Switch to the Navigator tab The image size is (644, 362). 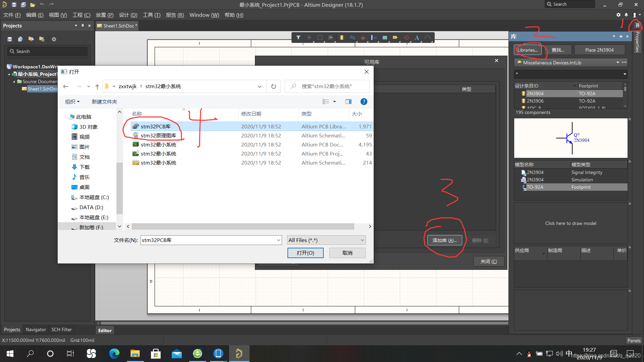pyautogui.click(x=36, y=329)
